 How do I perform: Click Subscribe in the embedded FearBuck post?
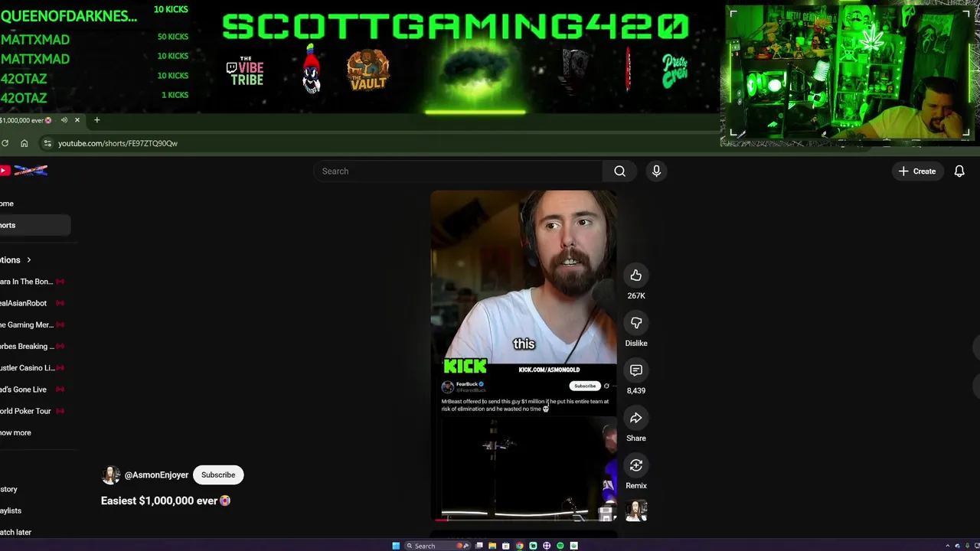point(584,386)
